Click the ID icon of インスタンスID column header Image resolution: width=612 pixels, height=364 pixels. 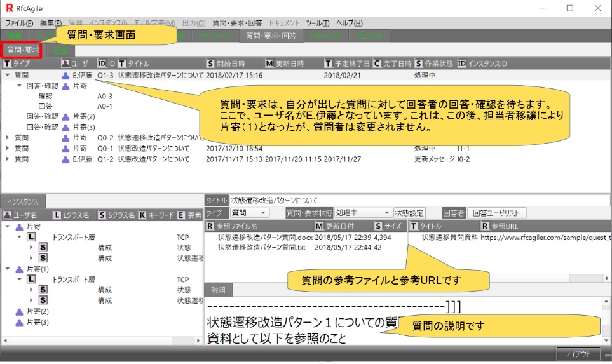462,64
